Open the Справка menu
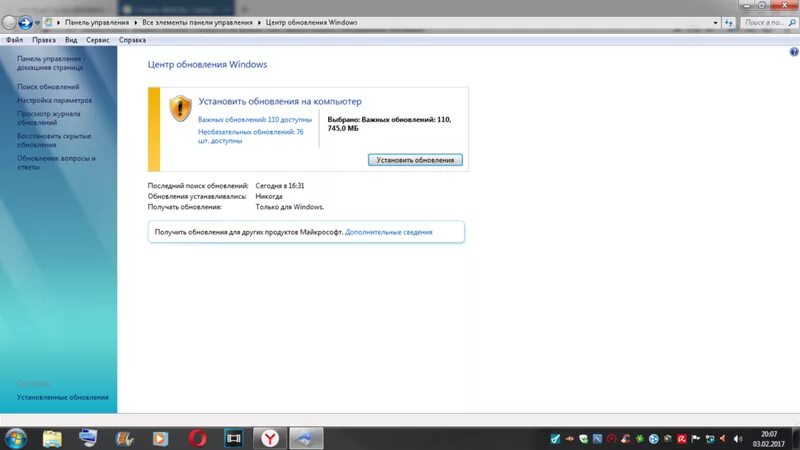Image resolution: width=800 pixels, height=450 pixels. point(132,40)
